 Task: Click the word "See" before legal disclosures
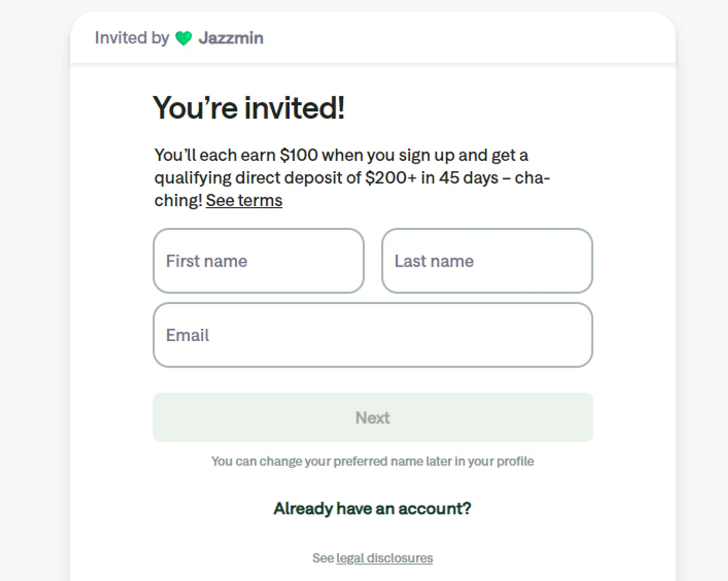pos(323,558)
